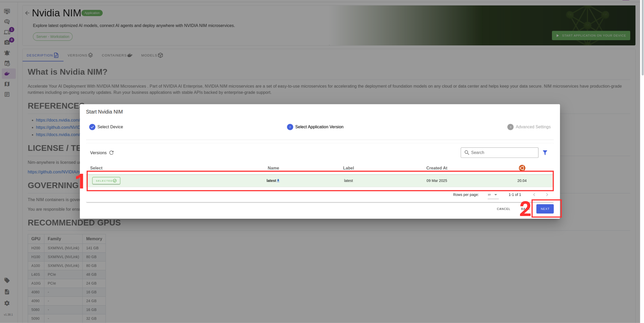Open the github.com/NVIDIA license link
Screen dimensions: 644x323
point(54,172)
